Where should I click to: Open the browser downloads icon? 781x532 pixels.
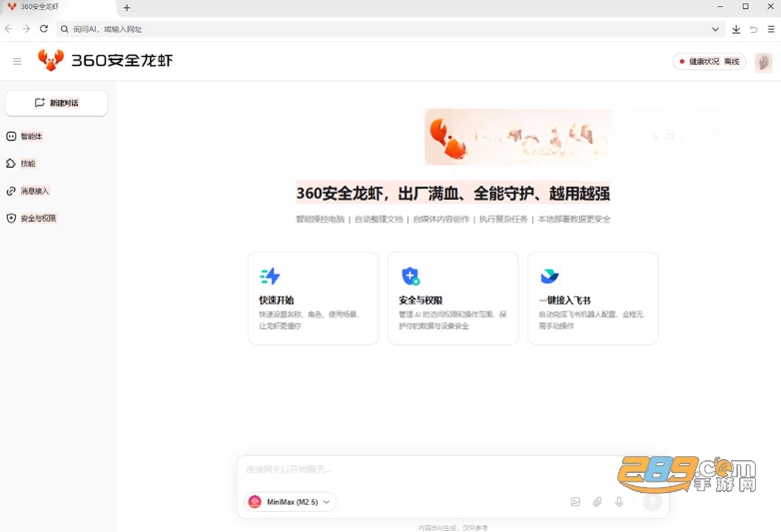pyautogui.click(x=736, y=29)
